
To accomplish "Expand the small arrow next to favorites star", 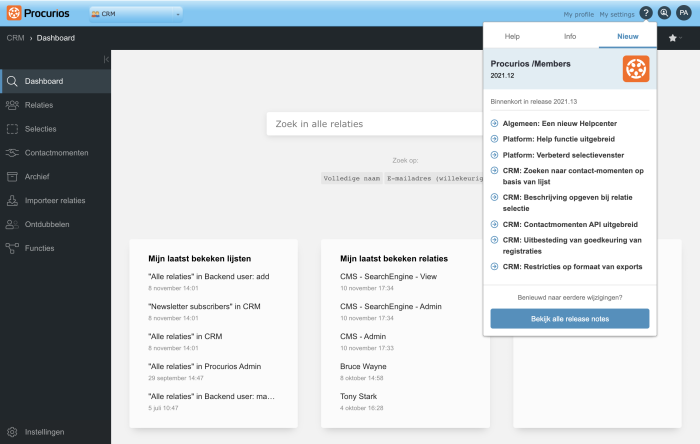I will [680, 38].
